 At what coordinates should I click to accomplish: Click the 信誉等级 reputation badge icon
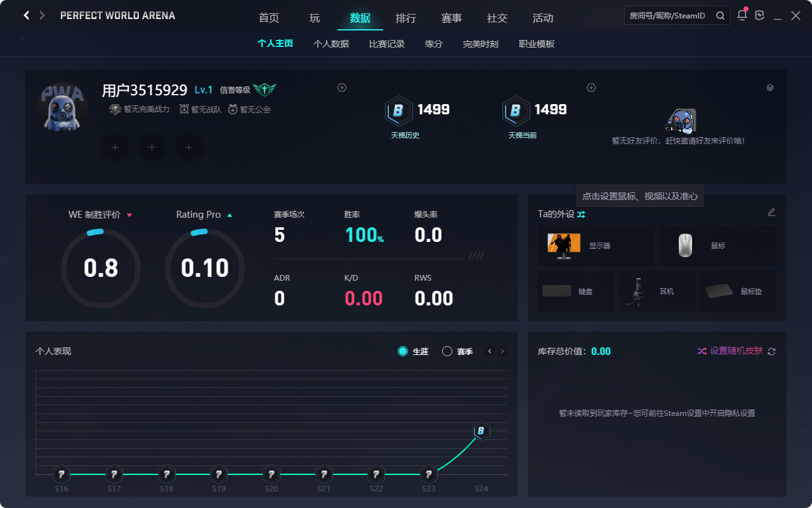(x=265, y=90)
